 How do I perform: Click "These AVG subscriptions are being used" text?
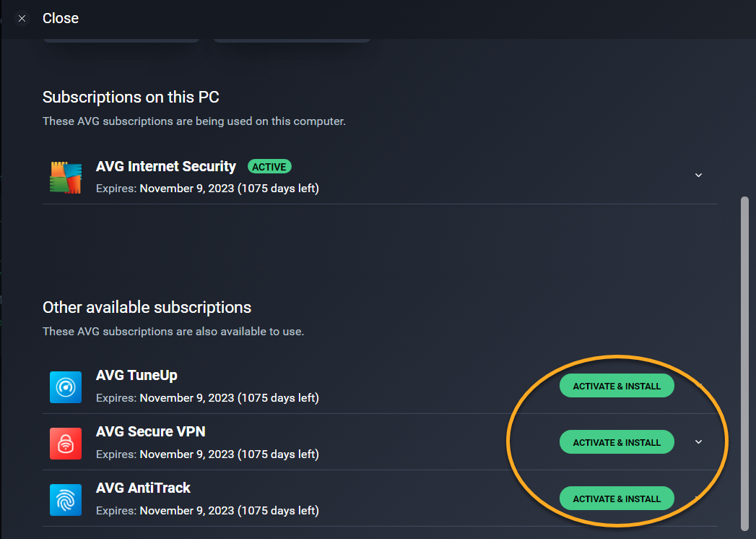point(194,121)
